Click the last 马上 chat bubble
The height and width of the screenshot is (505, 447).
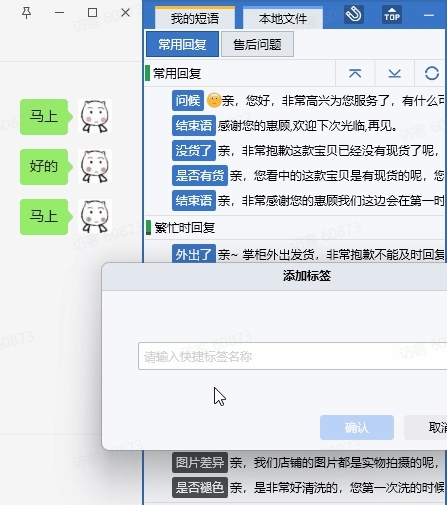pyautogui.click(x=46, y=217)
